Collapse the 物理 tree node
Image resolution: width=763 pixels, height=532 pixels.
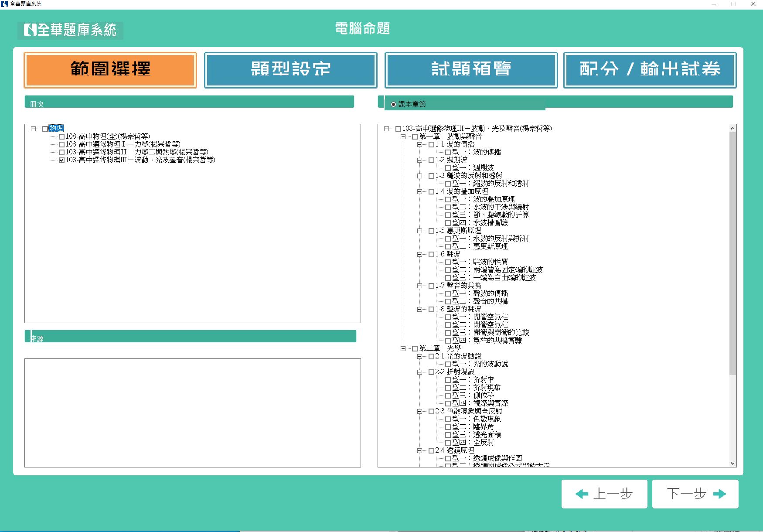point(33,129)
